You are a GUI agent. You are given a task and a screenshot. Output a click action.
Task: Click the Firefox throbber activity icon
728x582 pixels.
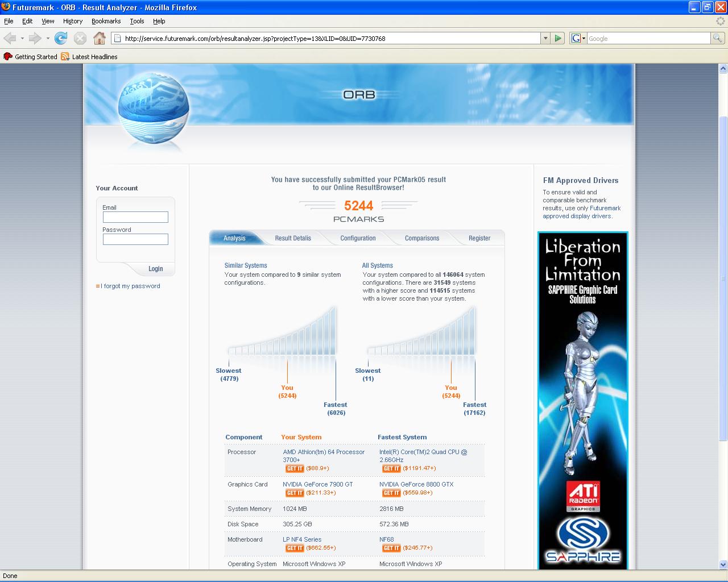pos(721,21)
